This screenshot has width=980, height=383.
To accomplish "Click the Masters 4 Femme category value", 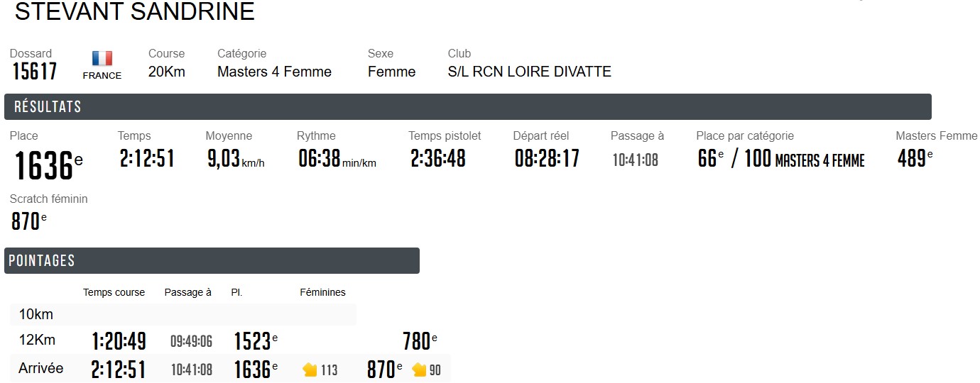I will [274, 72].
